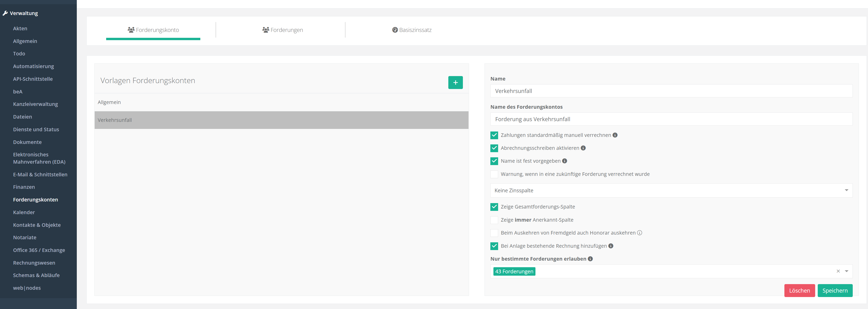Clear the 43 Forderungen selection with X
This screenshot has width=868, height=309.
click(x=838, y=271)
